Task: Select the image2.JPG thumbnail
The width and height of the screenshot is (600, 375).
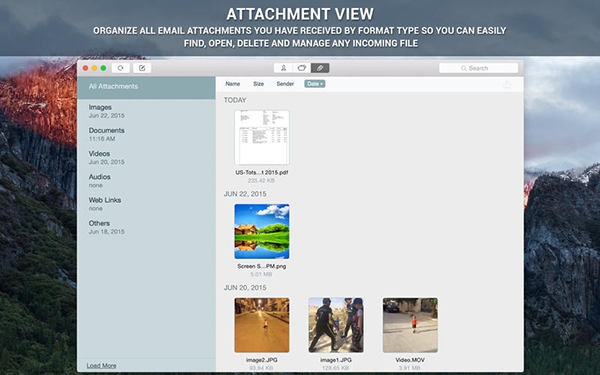Action: pyautogui.click(x=262, y=325)
